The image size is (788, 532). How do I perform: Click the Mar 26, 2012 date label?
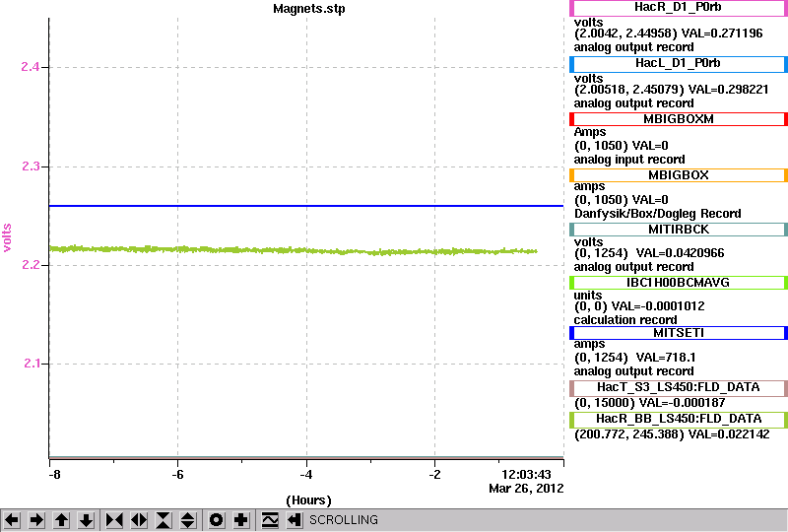[526, 489]
